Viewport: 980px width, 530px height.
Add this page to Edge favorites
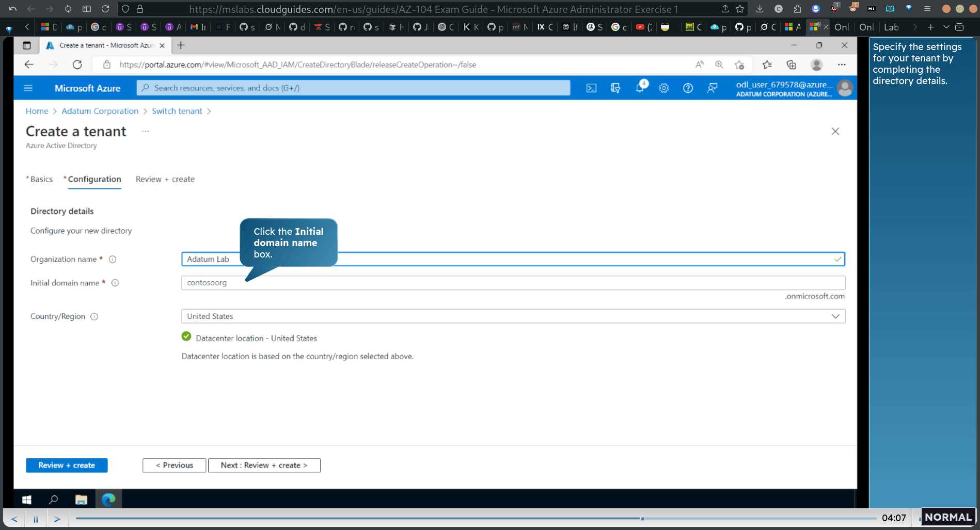pyautogui.click(x=739, y=65)
